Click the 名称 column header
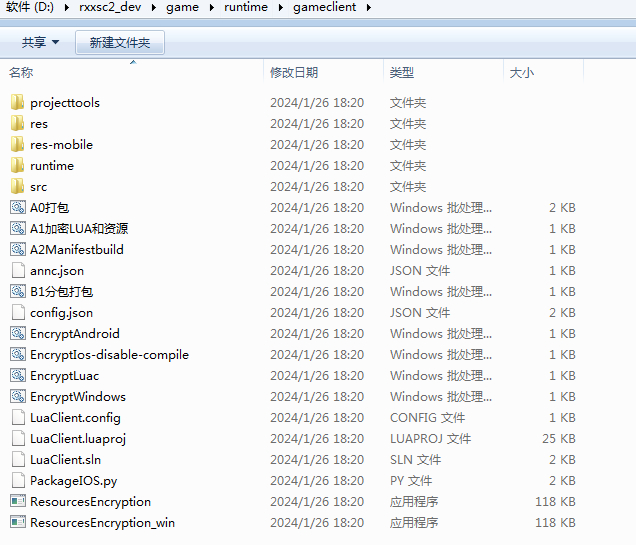 (x=21, y=73)
